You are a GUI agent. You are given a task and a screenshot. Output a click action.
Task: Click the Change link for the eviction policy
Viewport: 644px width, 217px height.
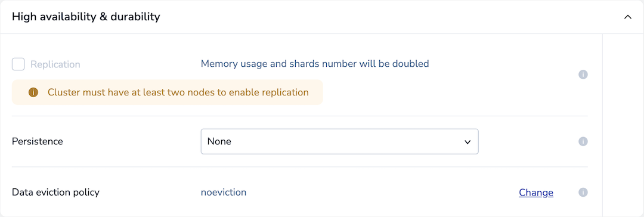click(x=536, y=193)
